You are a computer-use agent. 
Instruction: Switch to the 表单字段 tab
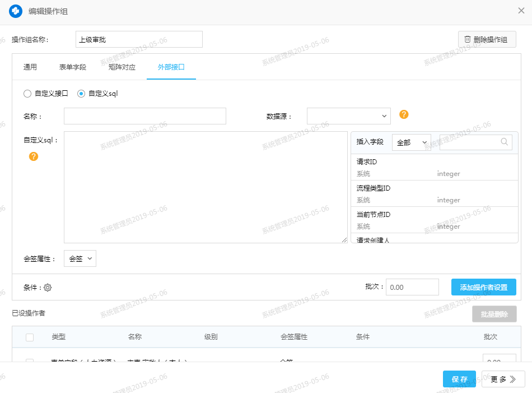coord(73,67)
